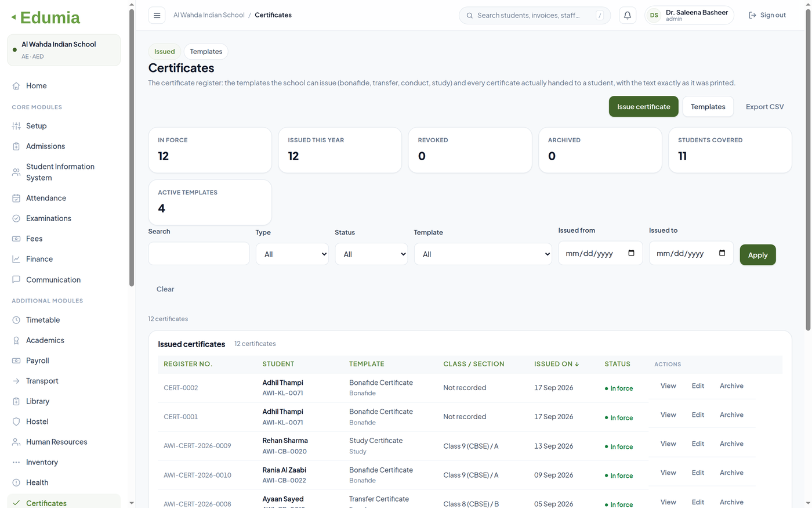
Task: Click the Communication chat icon
Action: pyautogui.click(x=16, y=279)
